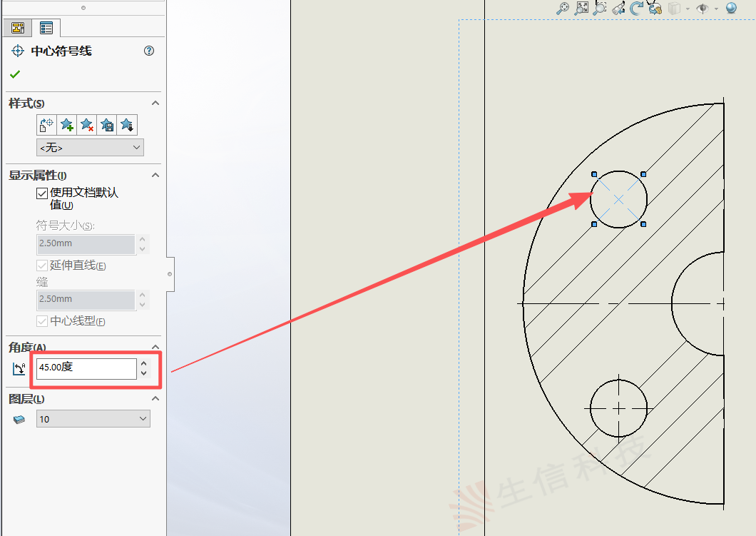Decrease the angle with the down arrow
The image size is (756, 536).
(143, 373)
